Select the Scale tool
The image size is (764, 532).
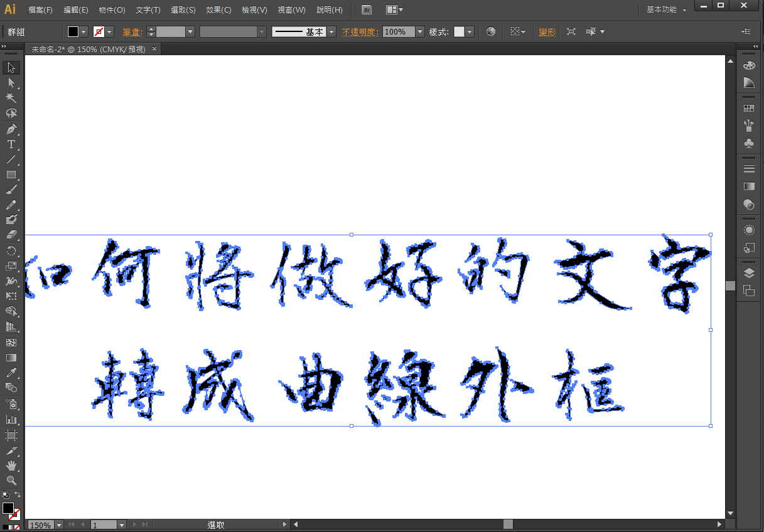(11, 266)
